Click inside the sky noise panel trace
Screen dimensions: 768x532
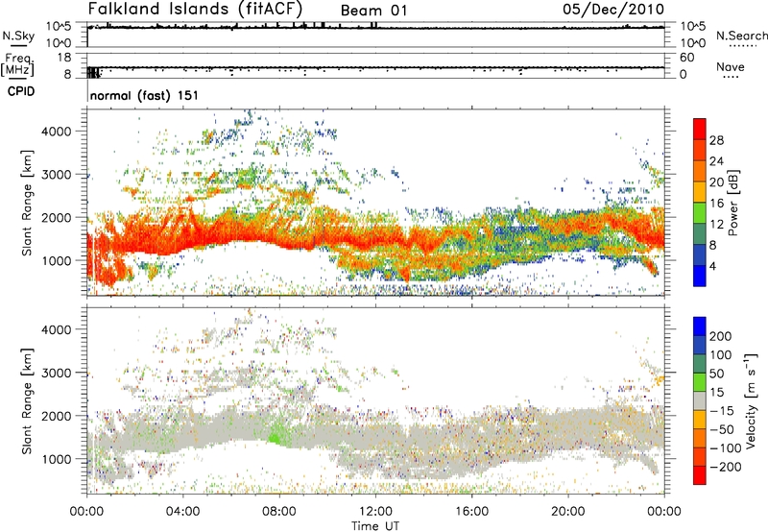pos(375,28)
